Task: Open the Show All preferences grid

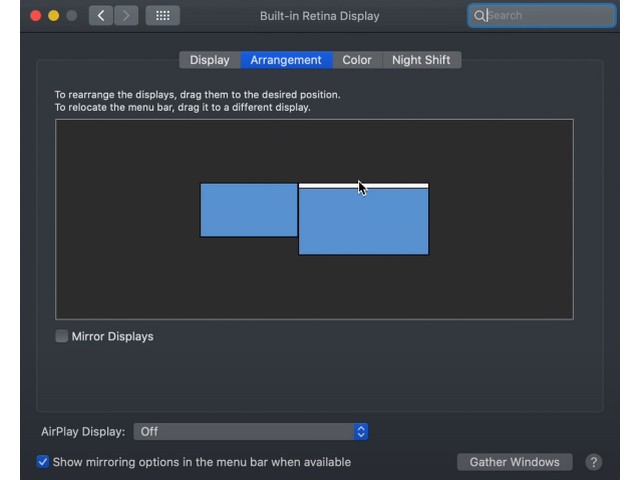Action: [162, 16]
